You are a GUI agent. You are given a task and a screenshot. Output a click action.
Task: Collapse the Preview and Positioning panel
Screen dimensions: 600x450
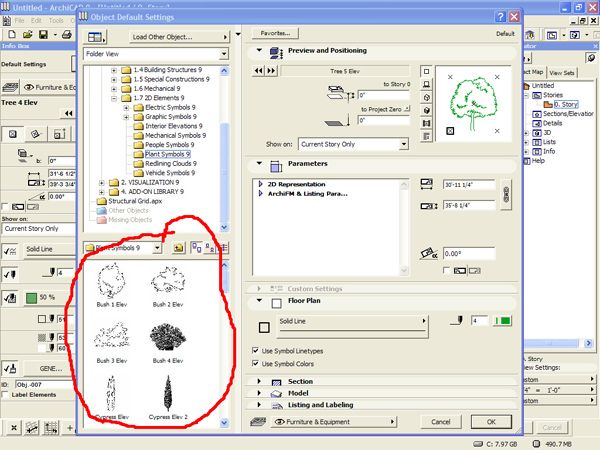point(259,50)
